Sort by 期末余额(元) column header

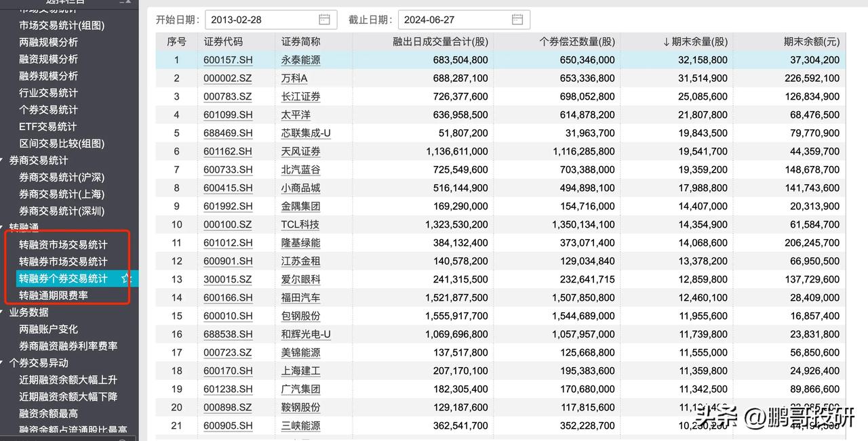811,42
